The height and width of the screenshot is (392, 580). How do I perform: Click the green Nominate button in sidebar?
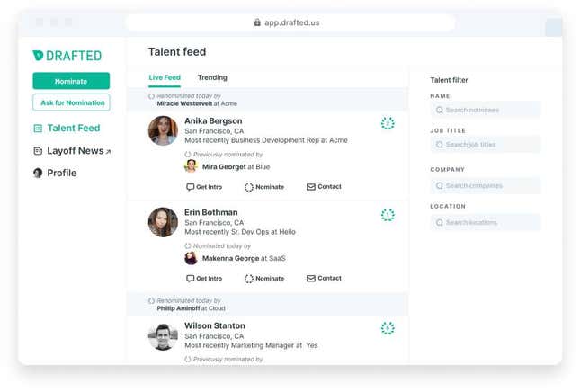pos(71,81)
